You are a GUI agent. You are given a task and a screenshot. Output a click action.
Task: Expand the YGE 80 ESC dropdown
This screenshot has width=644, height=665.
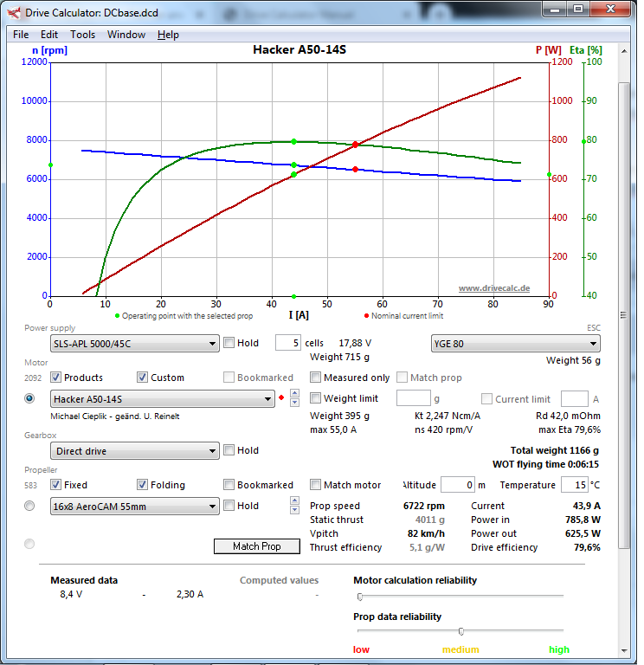pos(515,344)
